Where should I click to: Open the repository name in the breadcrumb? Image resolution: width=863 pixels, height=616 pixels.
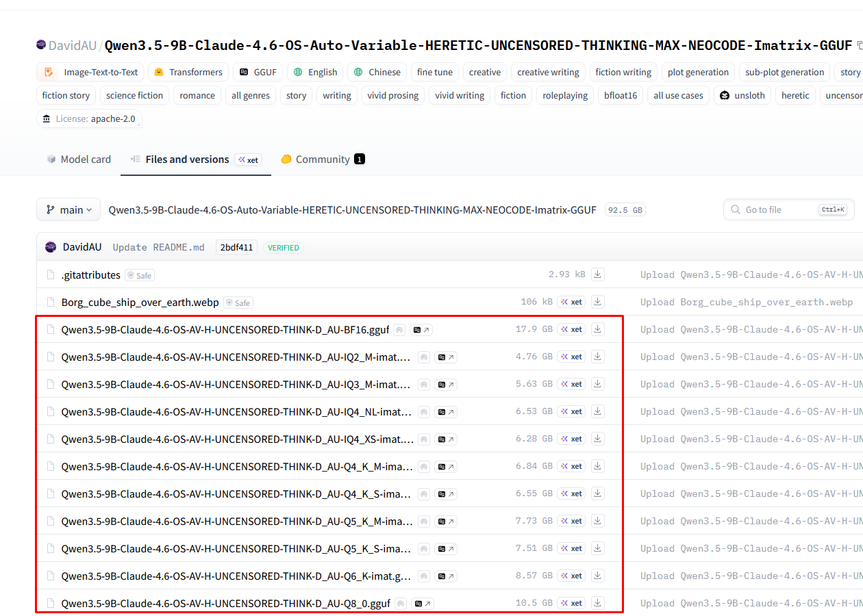point(352,210)
